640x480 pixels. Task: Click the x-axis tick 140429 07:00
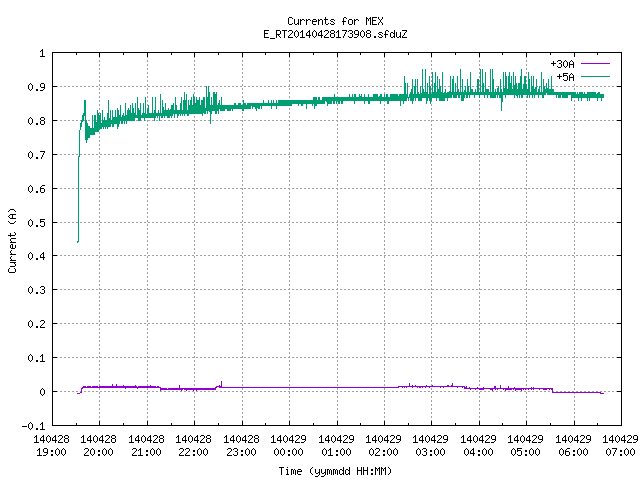tap(620, 445)
